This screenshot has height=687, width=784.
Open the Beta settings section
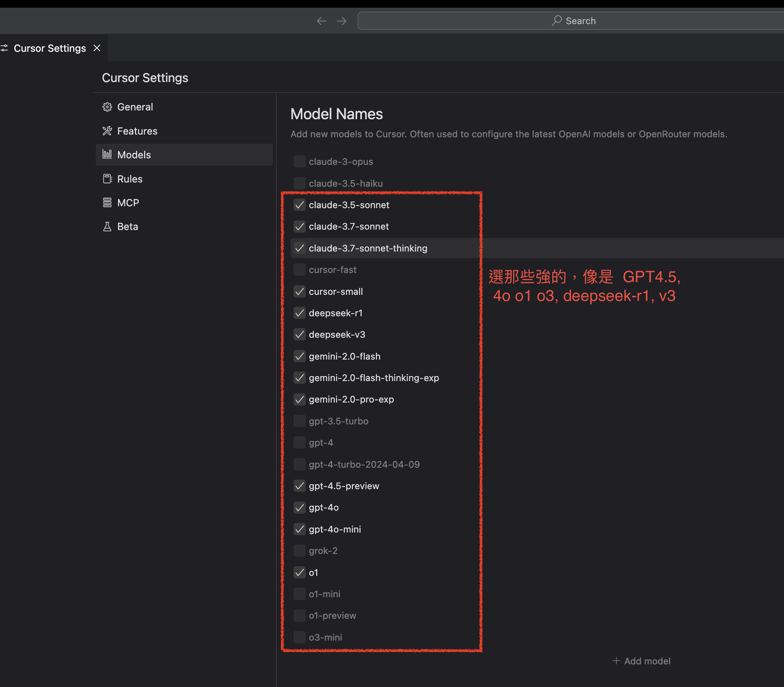184,227
